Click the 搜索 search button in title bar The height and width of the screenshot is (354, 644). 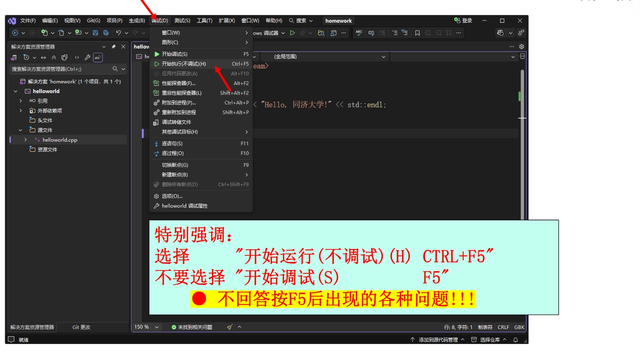pyautogui.click(x=301, y=21)
